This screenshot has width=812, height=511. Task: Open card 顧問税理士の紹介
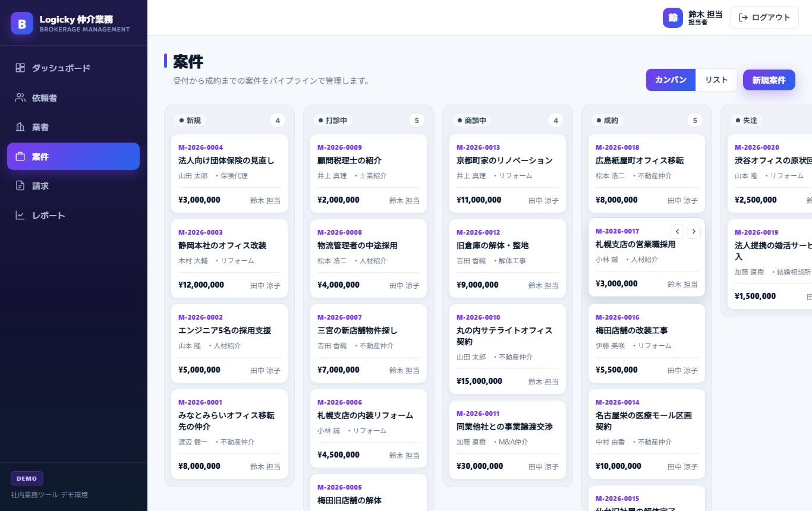tap(369, 174)
